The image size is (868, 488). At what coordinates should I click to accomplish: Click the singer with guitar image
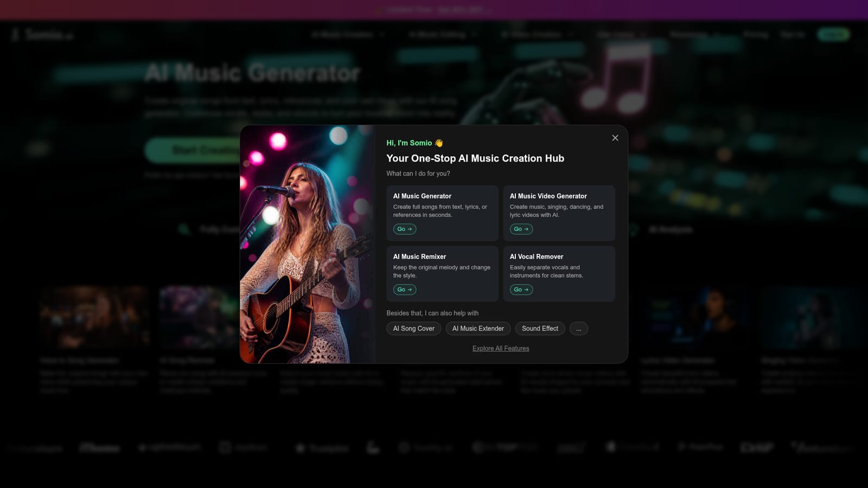[307, 244]
